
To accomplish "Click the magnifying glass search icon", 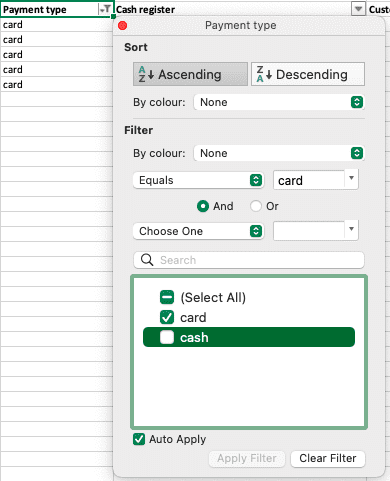I will pyautogui.click(x=147, y=260).
